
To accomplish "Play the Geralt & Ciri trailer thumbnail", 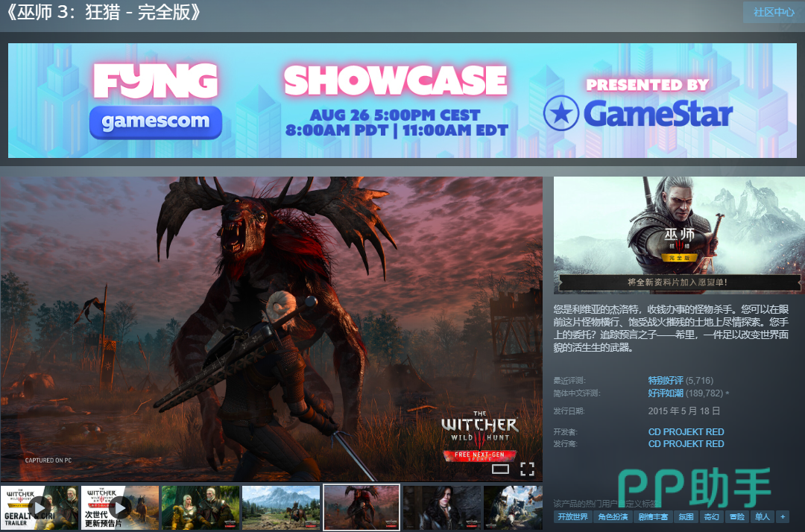I will [40, 507].
